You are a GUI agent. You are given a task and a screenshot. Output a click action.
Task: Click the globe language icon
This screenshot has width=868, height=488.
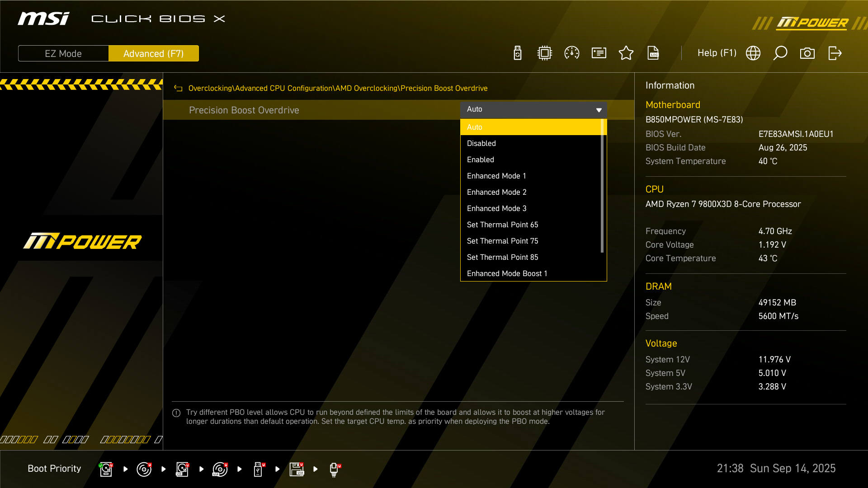coord(753,53)
